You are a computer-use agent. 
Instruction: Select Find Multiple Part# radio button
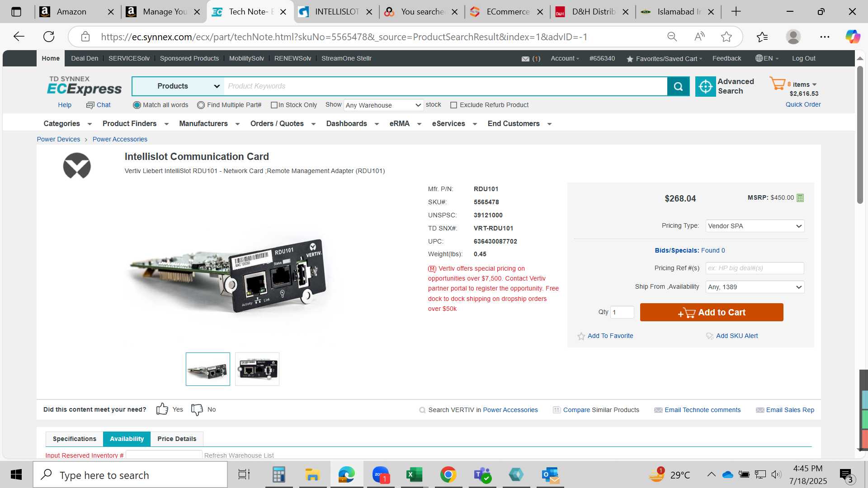[x=201, y=105]
